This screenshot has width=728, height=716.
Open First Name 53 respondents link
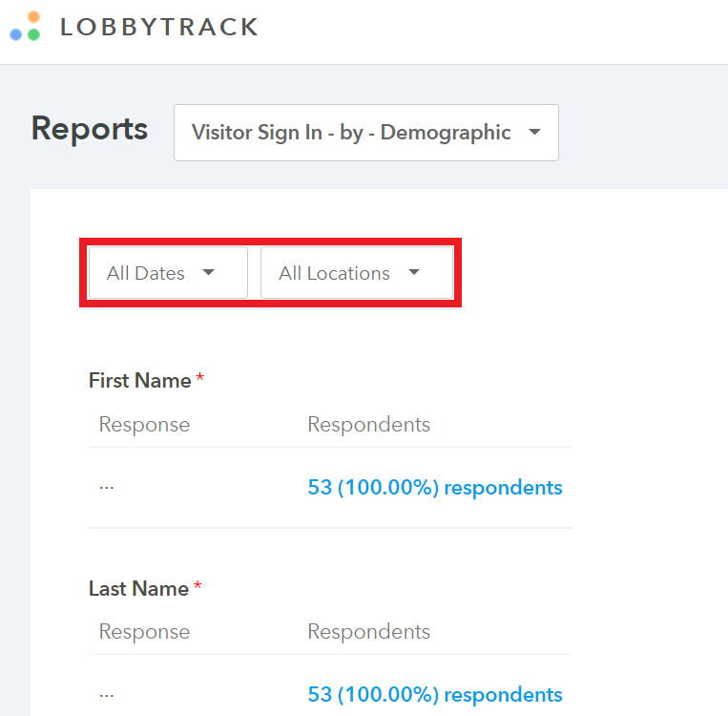point(435,488)
